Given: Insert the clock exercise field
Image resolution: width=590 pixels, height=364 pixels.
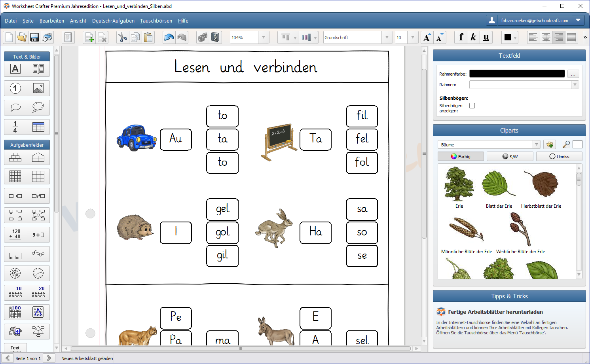Looking at the screenshot, I should point(38,273).
